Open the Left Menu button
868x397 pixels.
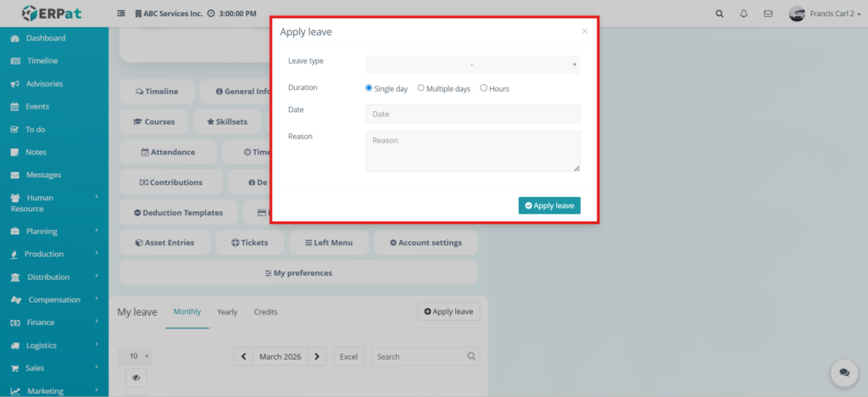click(x=329, y=243)
